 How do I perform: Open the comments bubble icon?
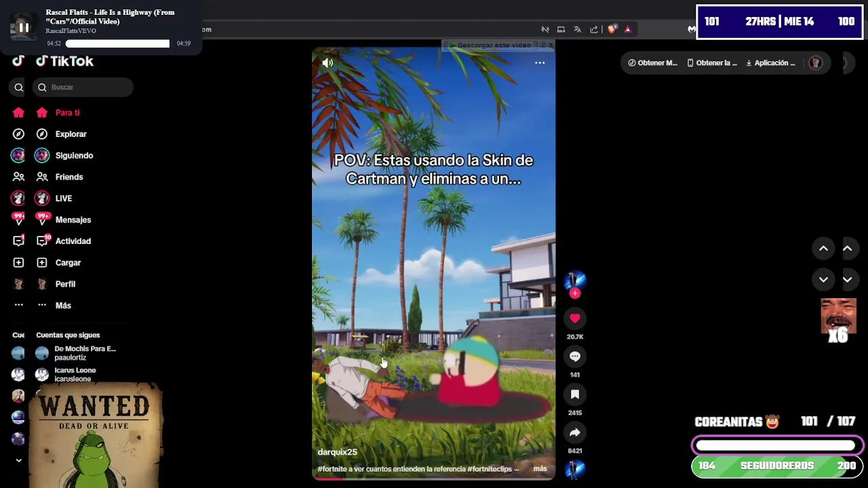pyautogui.click(x=575, y=357)
